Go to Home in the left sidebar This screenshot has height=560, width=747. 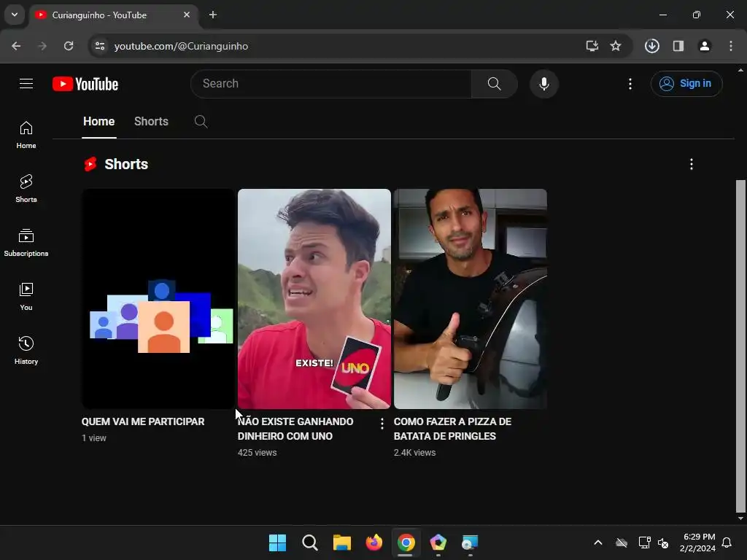[26, 135]
